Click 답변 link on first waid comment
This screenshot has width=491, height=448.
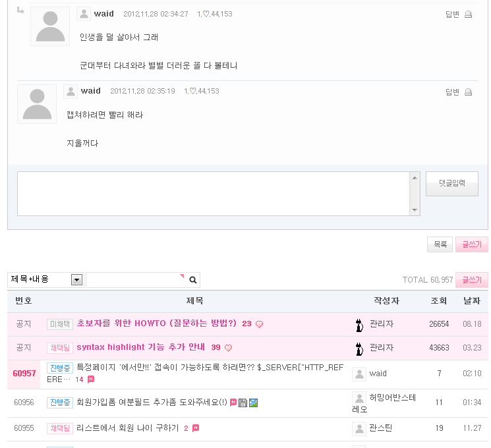coord(452,14)
